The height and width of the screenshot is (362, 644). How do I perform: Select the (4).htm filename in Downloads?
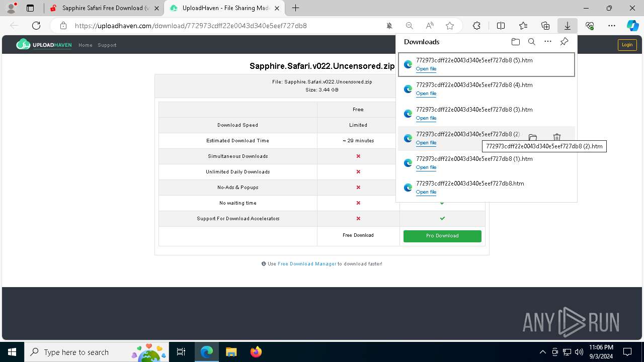(474, 85)
